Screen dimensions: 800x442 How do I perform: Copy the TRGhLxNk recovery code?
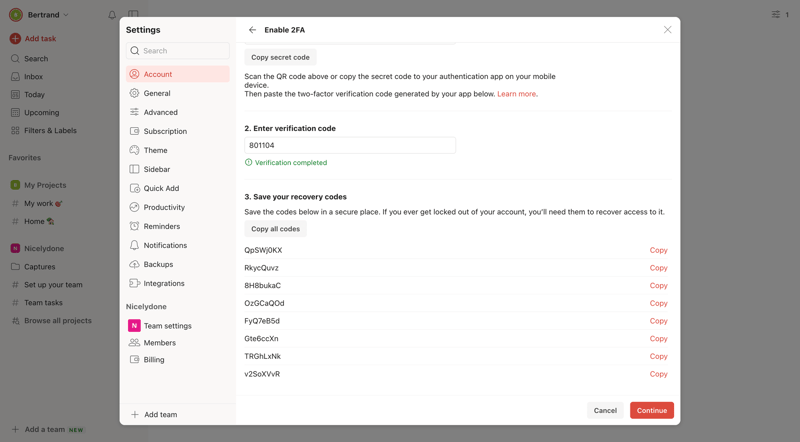point(658,356)
